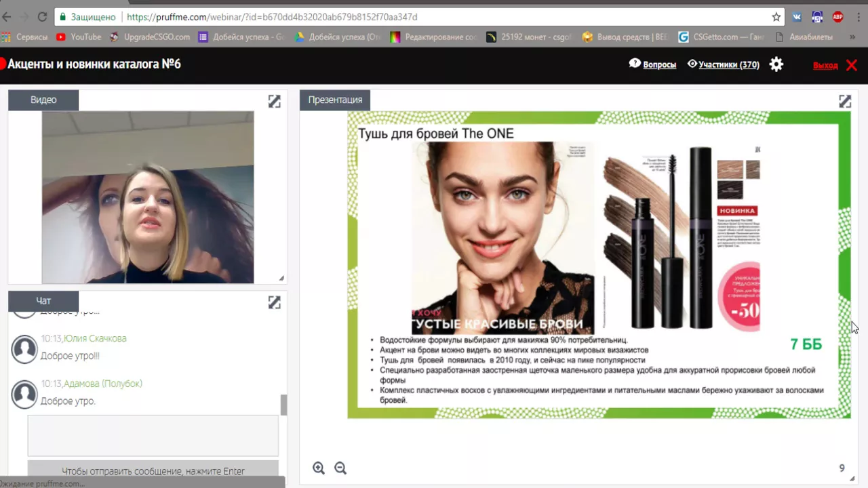Screen dimensions: 868x488
Task: Open webinar settings gear
Action: click(x=776, y=64)
